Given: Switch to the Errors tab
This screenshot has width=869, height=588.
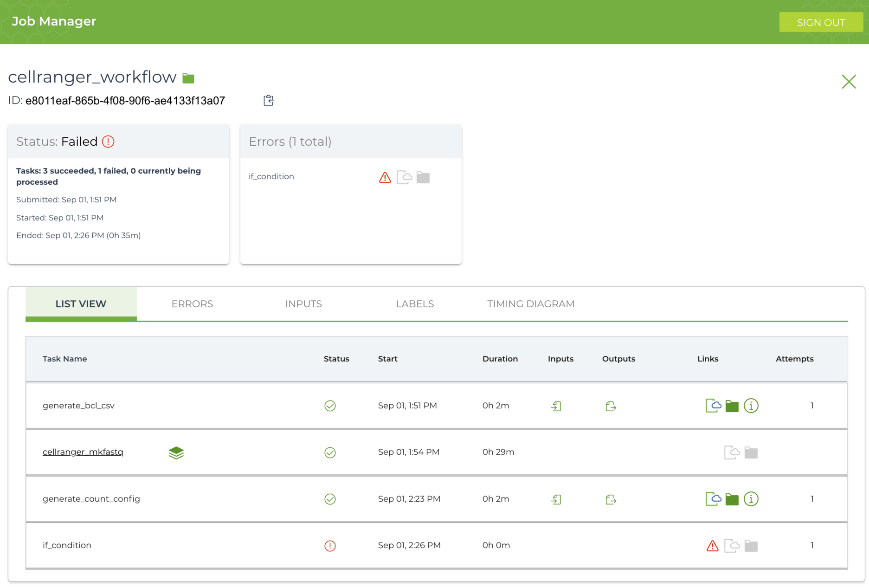Looking at the screenshot, I should click(x=192, y=304).
